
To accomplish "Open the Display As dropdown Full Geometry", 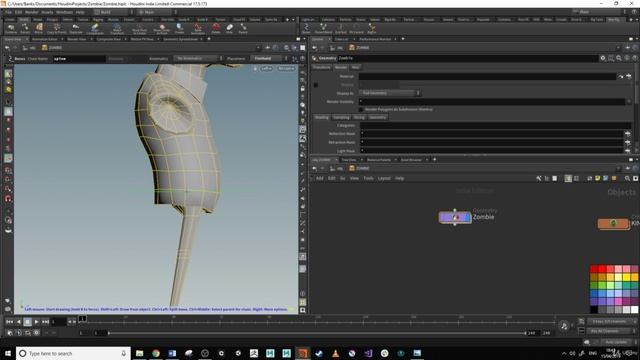I will click(389, 93).
